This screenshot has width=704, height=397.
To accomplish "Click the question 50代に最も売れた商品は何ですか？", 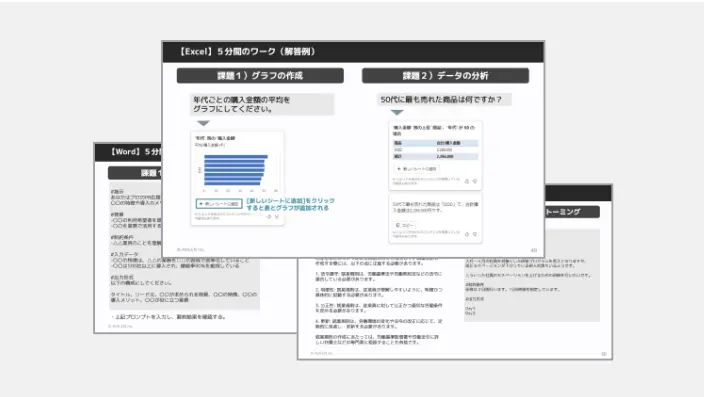I will [441, 99].
